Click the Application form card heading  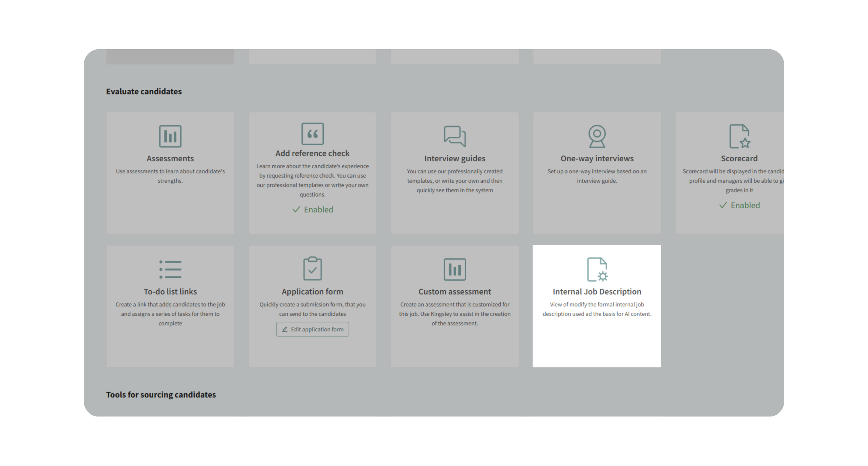312,291
